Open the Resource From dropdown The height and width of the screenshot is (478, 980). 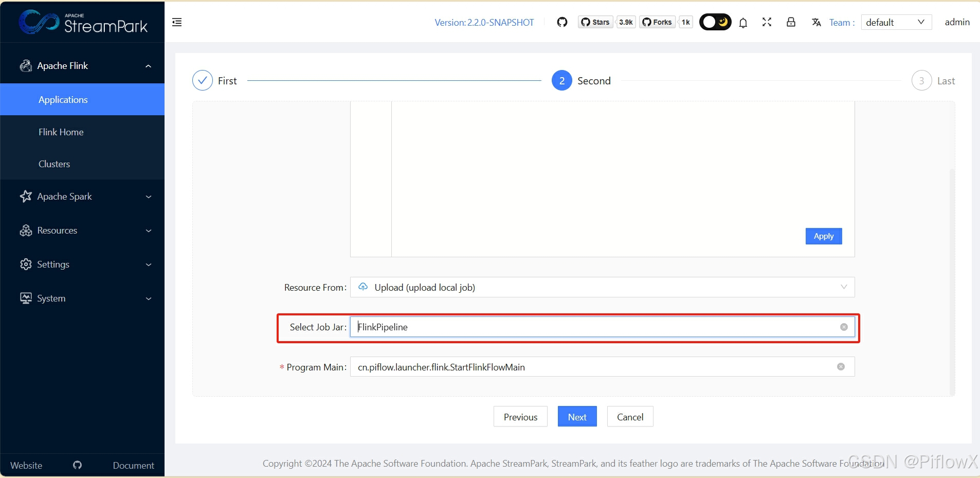[x=602, y=287]
